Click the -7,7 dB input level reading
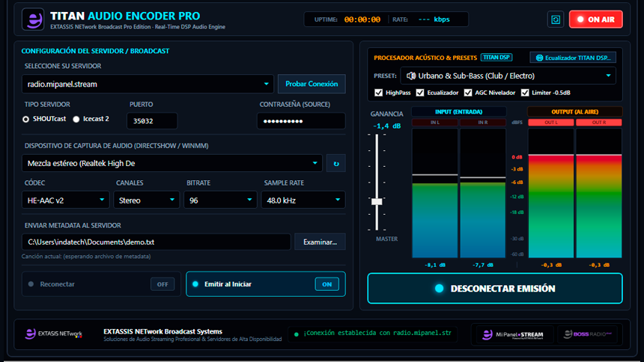 point(483,265)
